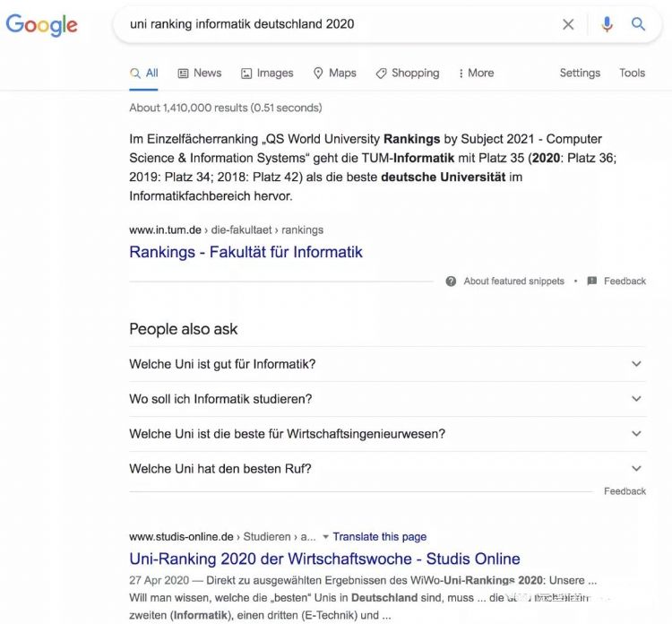The image size is (672, 624).
Task: Open the Tools menu
Action: click(632, 73)
